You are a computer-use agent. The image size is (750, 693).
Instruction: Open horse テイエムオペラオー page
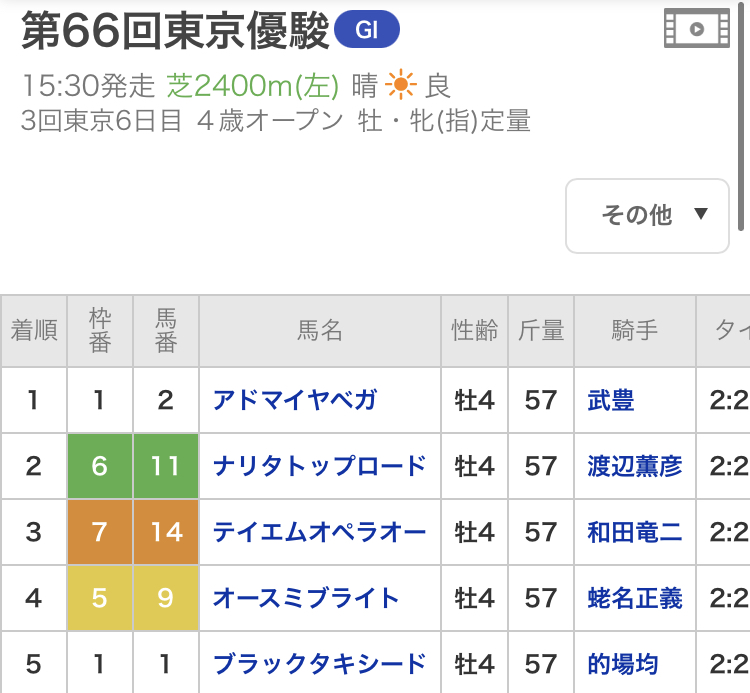point(319,532)
